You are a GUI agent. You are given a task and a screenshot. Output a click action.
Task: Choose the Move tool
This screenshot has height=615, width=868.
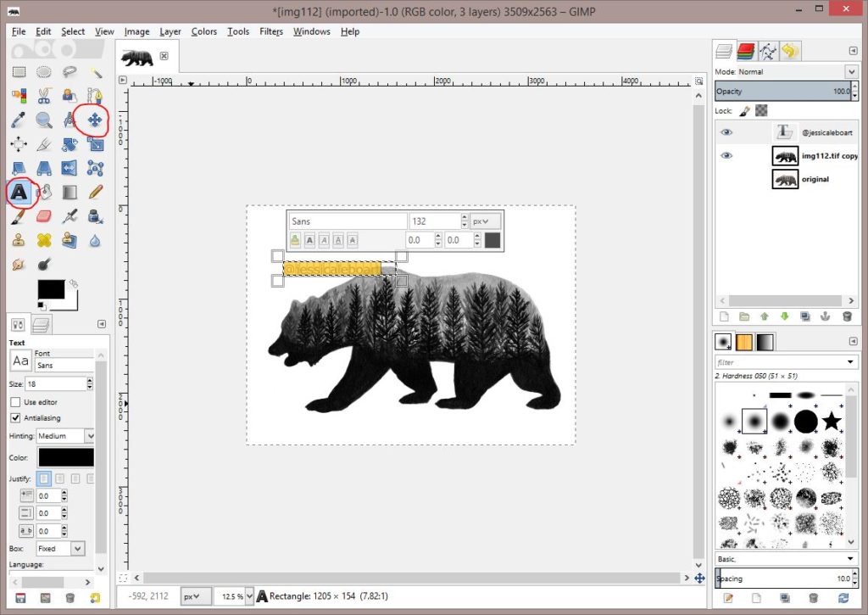click(95, 120)
